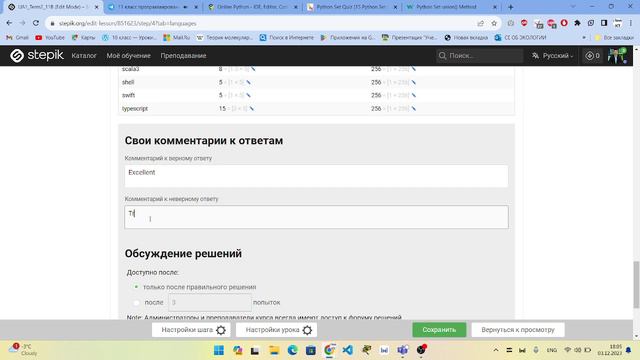640x360 pixels.
Task: Click the attempts number input
Action: click(210, 302)
